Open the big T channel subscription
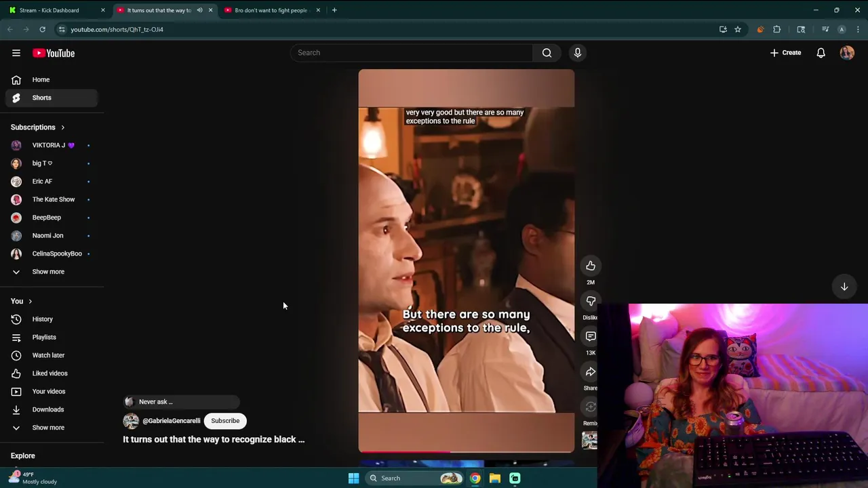Image resolution: width=868 pixels, height=488 pixels. (52, 163)
